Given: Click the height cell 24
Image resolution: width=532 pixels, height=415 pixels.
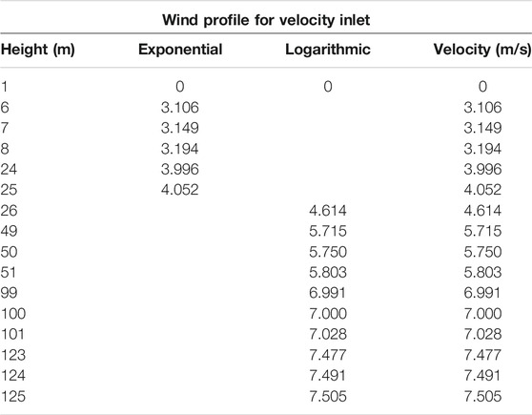Looking at the screenshot, I should point(9,169).
